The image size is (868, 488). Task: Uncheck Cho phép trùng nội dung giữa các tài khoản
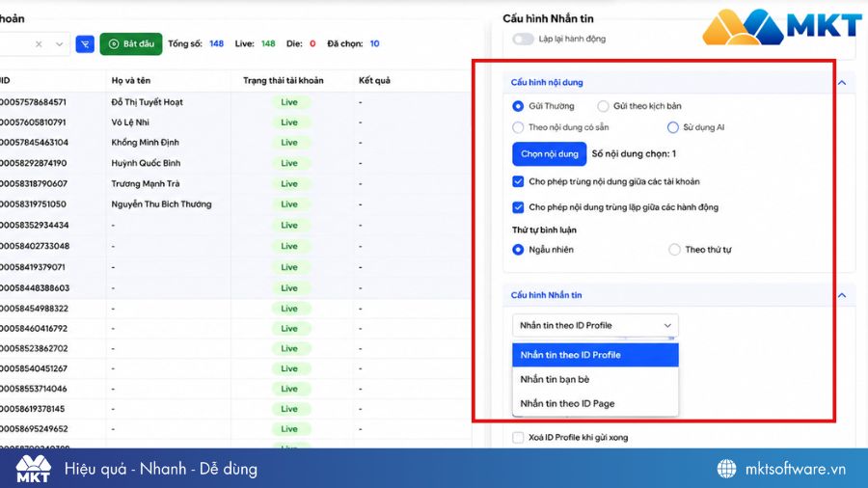[518, 181]
